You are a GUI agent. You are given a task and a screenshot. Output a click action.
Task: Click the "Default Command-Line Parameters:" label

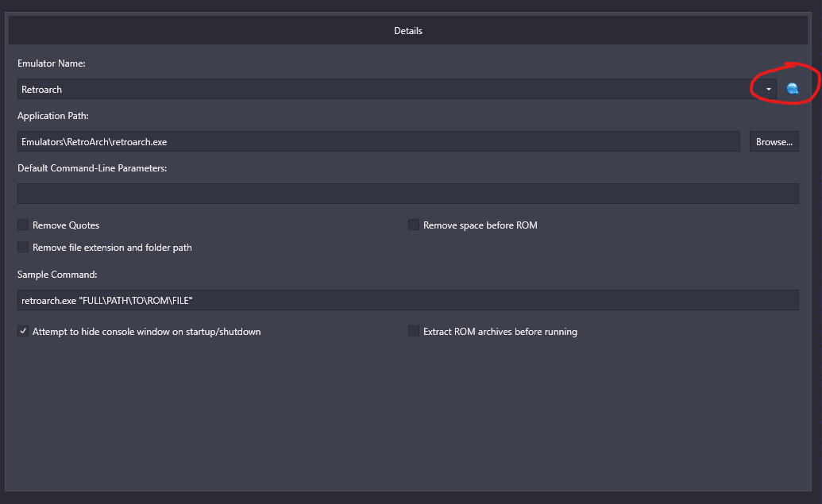pos(92,168)
